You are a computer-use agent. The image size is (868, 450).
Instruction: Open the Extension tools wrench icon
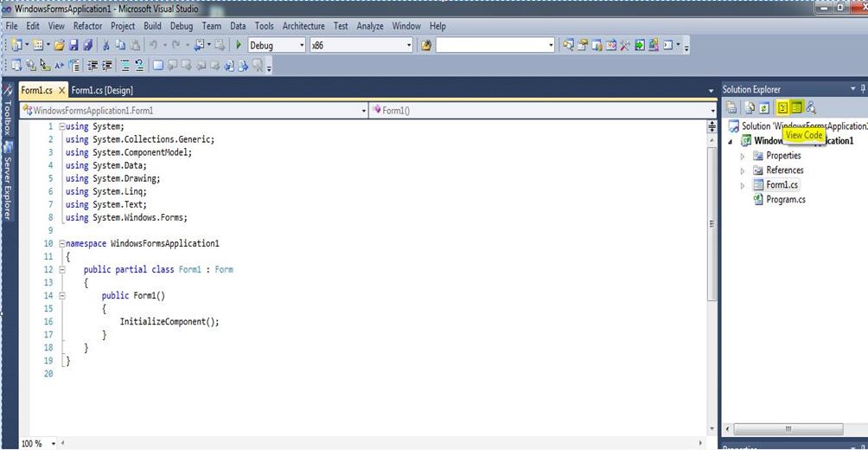click(x=624, y=46)
